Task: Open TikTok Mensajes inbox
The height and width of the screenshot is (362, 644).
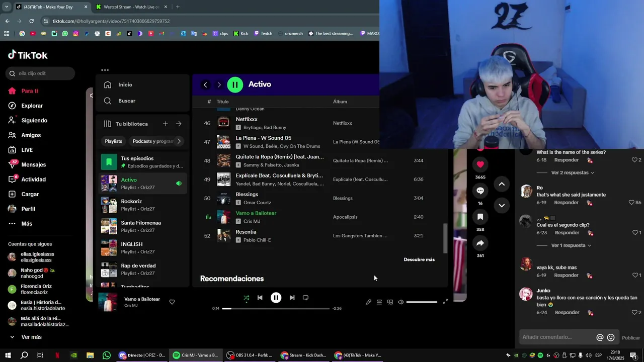Action: tap(33, 164)
